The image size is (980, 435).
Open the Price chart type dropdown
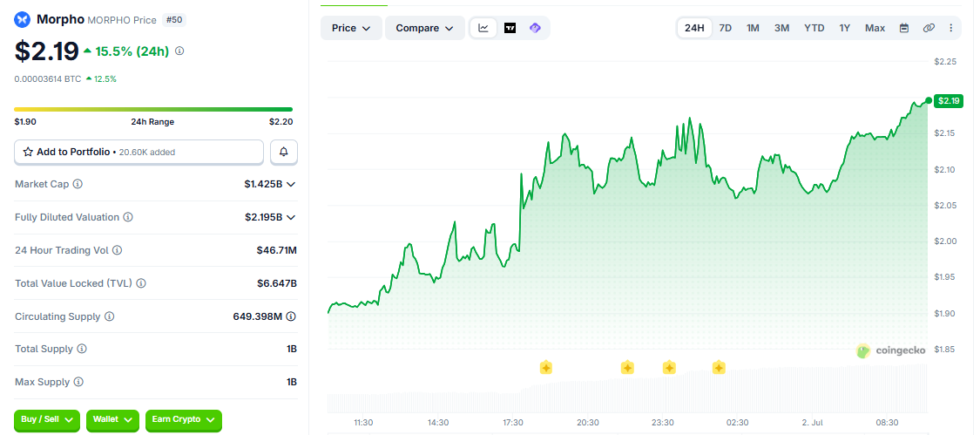click(351, 28)
